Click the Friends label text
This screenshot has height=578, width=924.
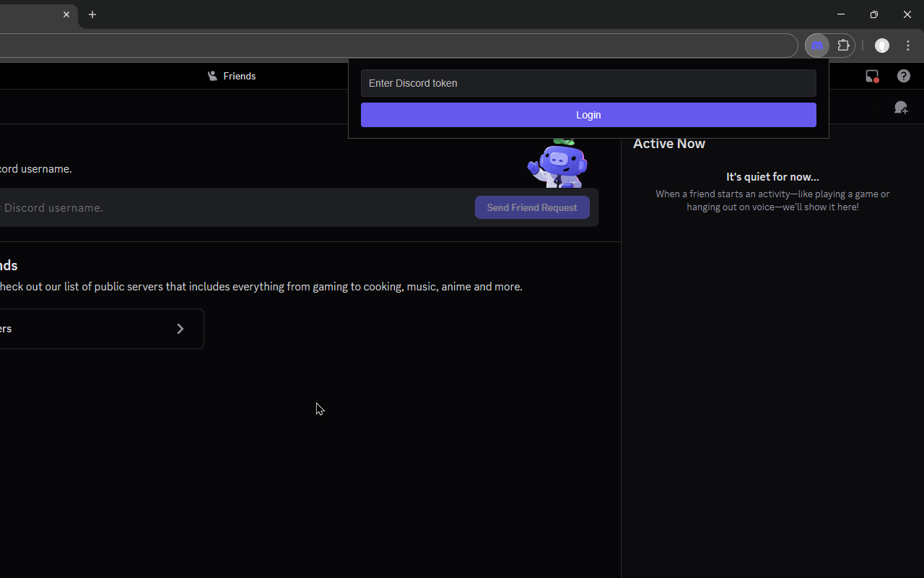click(x=240, y=76)
